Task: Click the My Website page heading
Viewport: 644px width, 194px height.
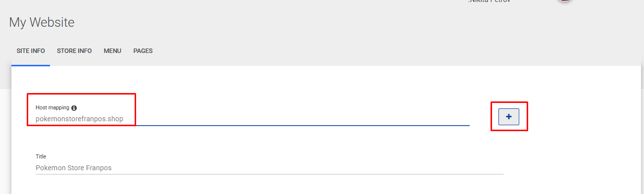Action: click(x=42, y=22)
